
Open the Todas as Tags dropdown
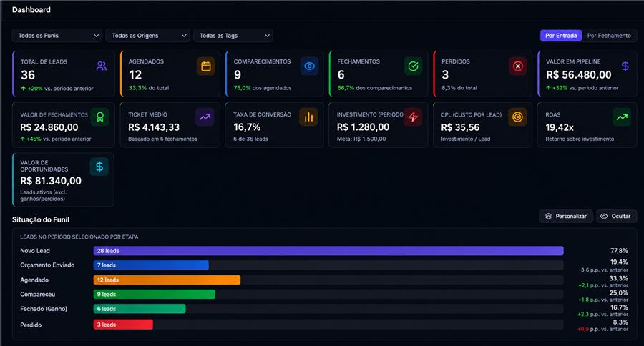click(x=233, y=36)
